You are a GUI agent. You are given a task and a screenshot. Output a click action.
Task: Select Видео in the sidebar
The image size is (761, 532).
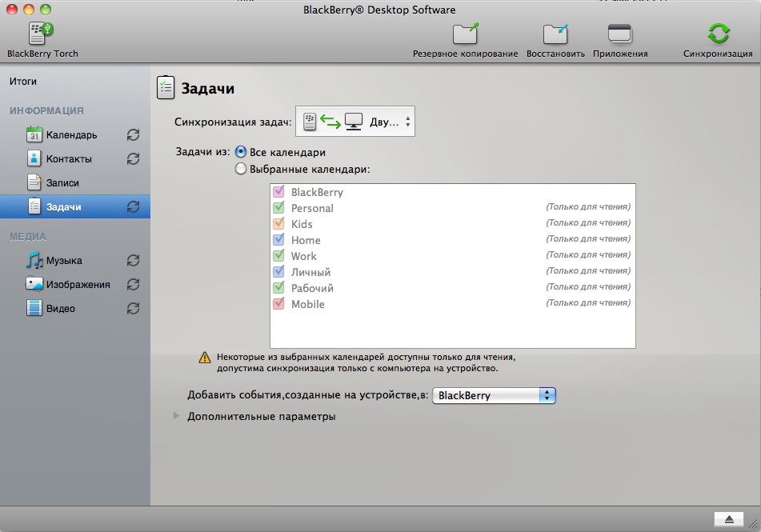click(61, 309)
